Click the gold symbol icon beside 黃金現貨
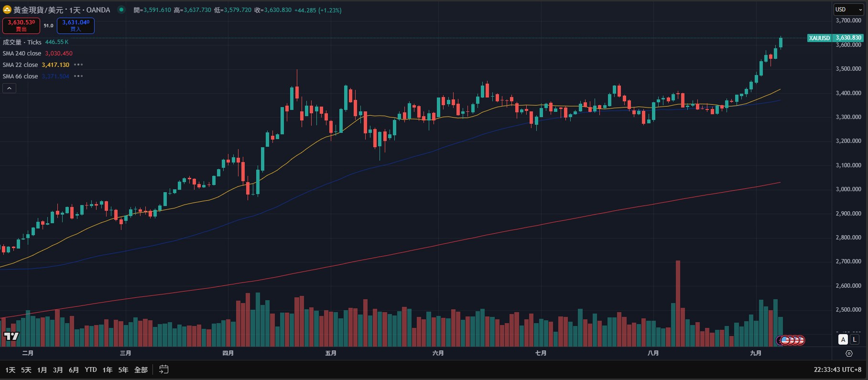The image size is (868, 380). (7, 10)
